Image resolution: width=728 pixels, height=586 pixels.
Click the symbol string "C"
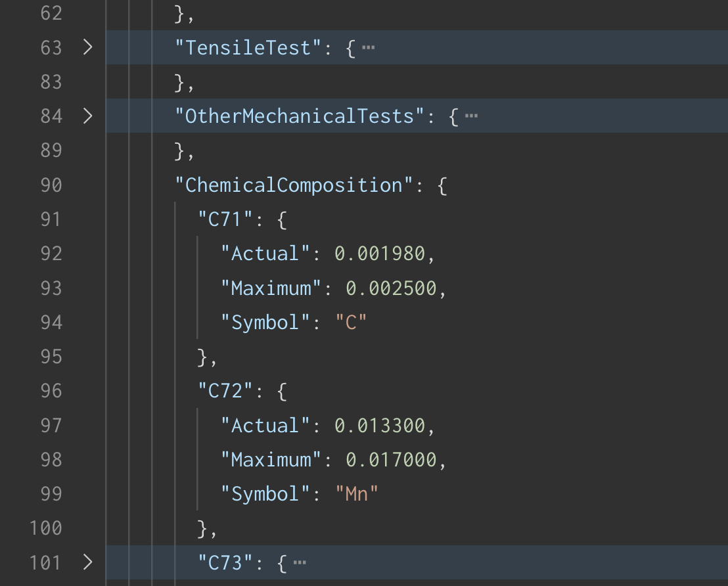tap(351, 323)
